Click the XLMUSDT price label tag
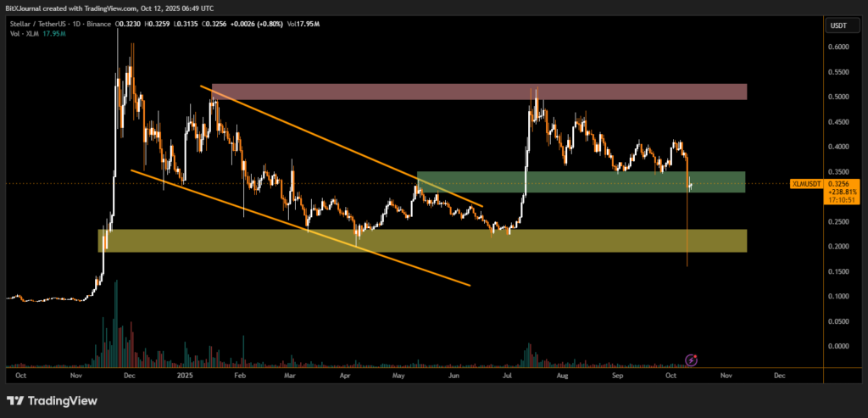Viewport: 868px width, 418px height. (x=804, y=183)
